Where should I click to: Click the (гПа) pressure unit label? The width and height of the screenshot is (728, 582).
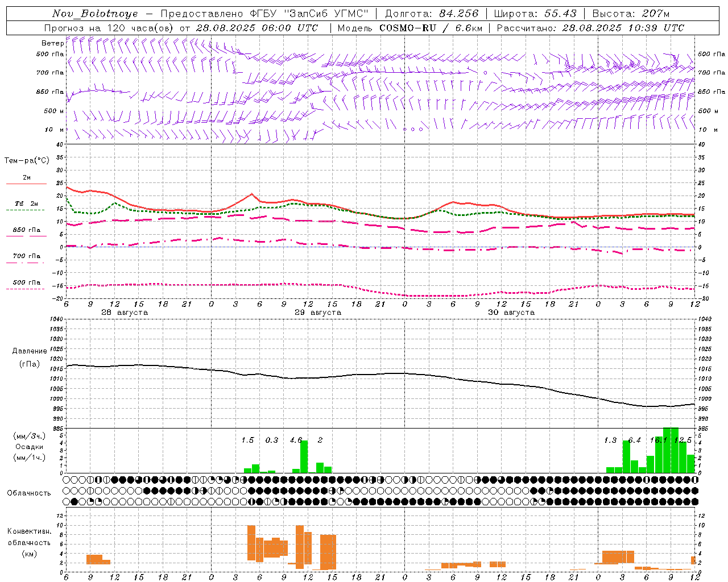pyautogui.click(x=30, y=364)
